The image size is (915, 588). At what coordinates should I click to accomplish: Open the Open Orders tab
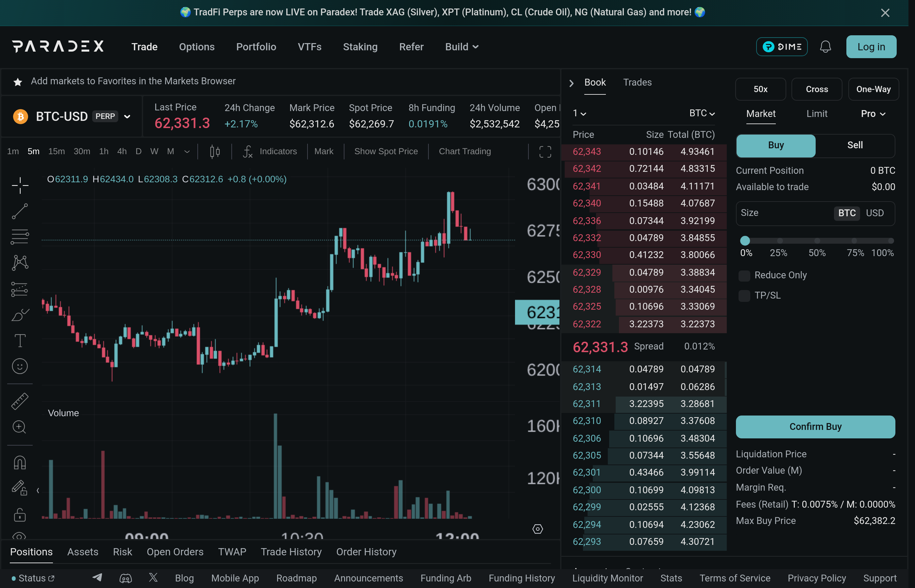coord(175,552)
